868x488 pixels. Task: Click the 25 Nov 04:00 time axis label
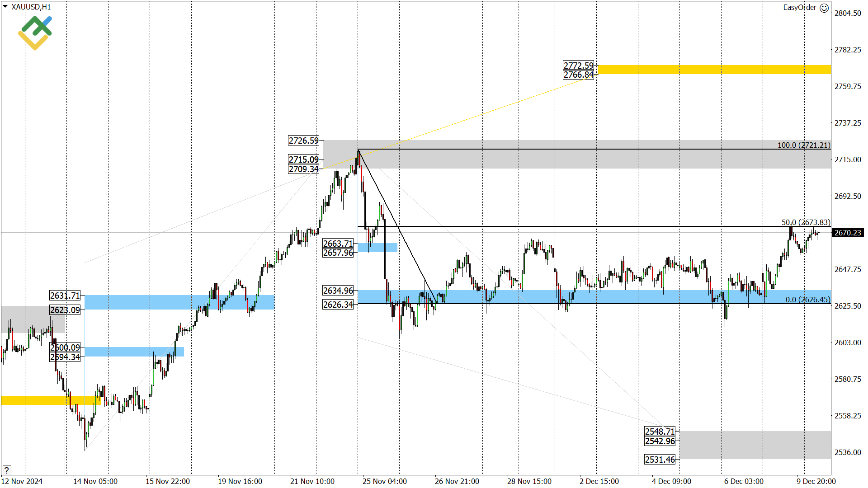(x=384, y=481)
